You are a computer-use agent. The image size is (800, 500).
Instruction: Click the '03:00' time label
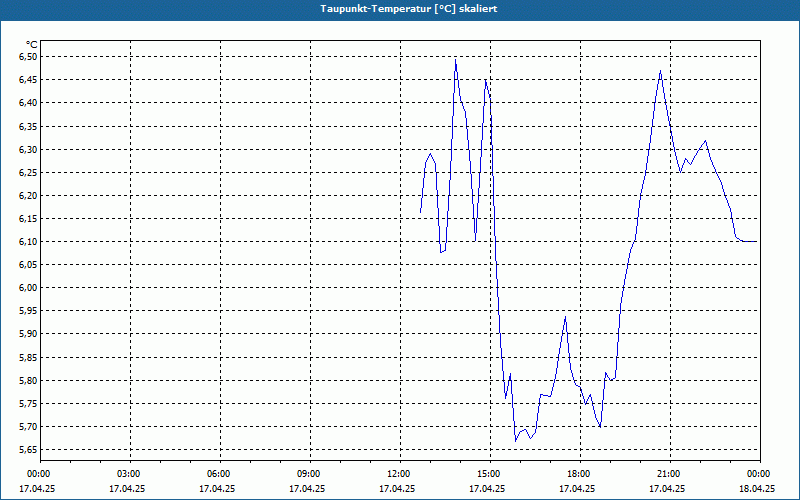[x=130, y=474]
